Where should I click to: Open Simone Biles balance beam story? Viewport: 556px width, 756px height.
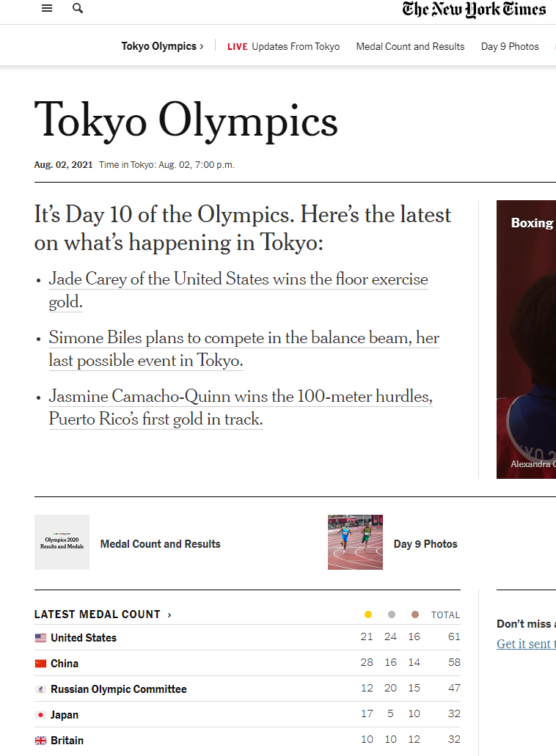244,349
